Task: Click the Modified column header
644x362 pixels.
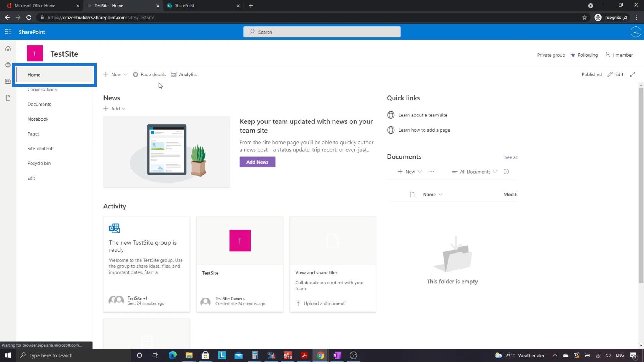Action: [510, 195]
